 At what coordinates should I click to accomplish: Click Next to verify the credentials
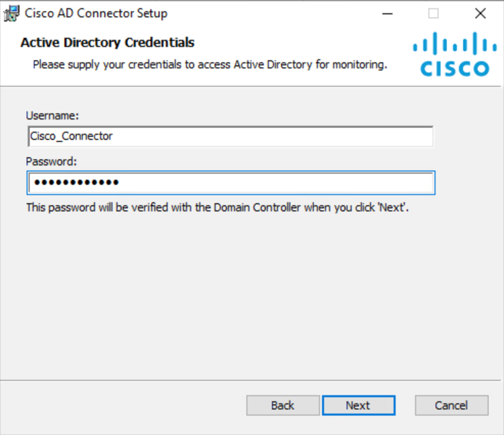coord(359,406)
